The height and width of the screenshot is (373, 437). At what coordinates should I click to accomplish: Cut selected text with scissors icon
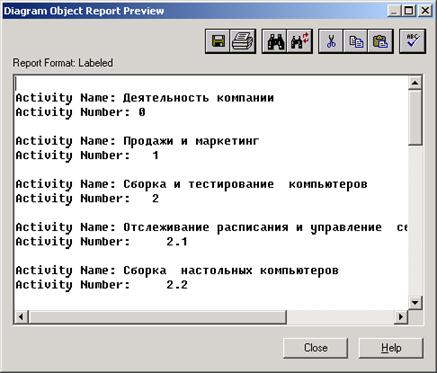tap(331, 41)
